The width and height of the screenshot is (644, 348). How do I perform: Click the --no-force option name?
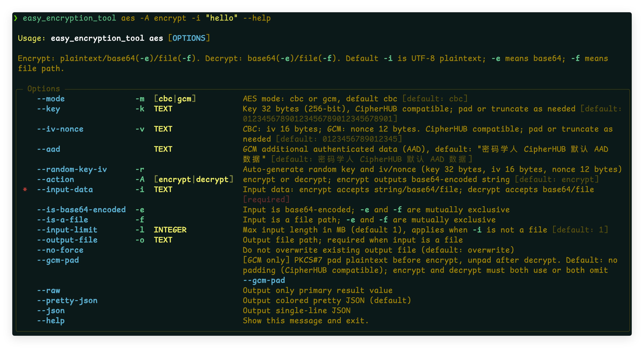(x=60, y=250)
